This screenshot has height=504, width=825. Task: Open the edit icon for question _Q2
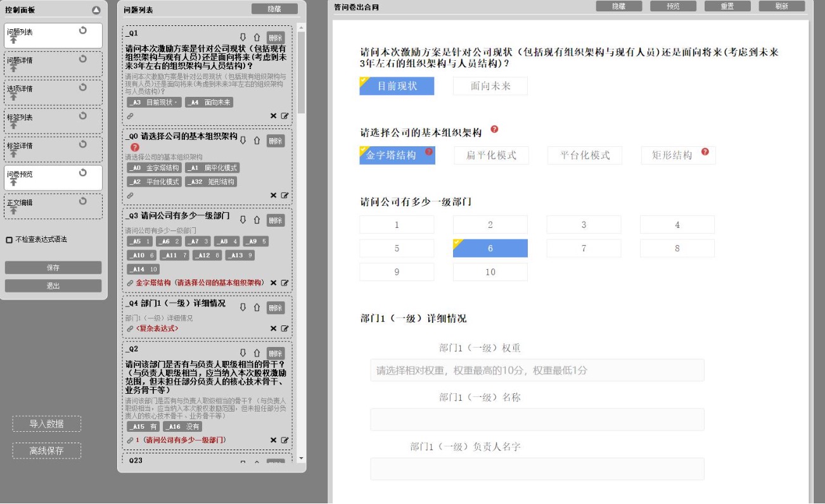(285, 440)
